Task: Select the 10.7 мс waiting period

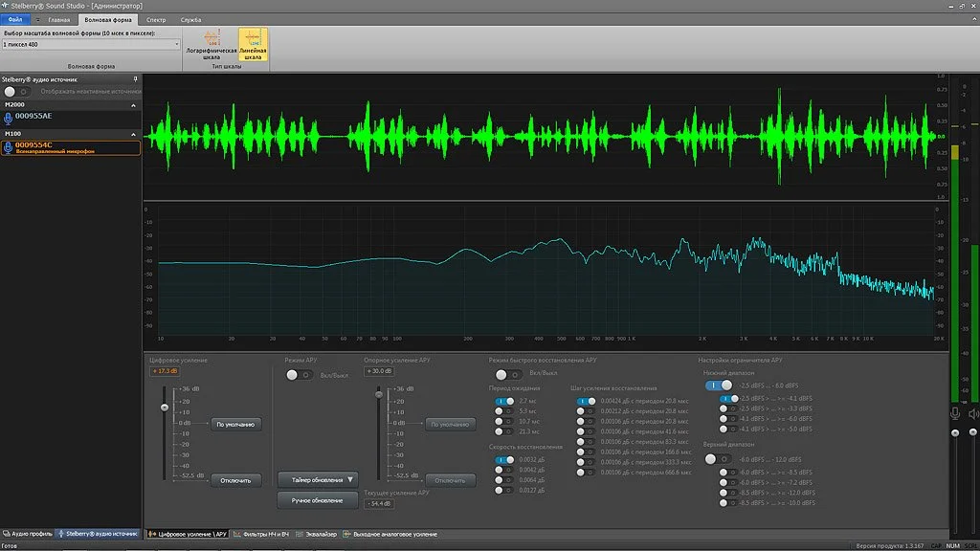Action: [503, 422]
